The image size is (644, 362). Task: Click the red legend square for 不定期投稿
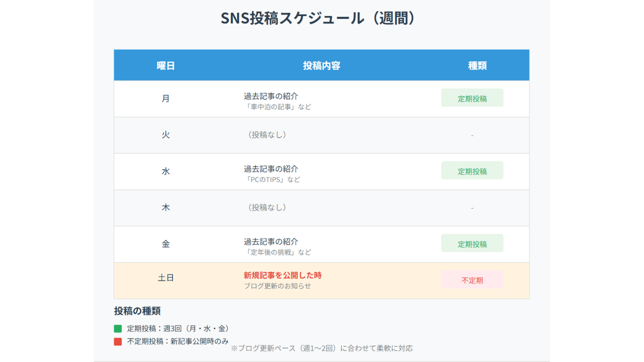tap(118, 342)
